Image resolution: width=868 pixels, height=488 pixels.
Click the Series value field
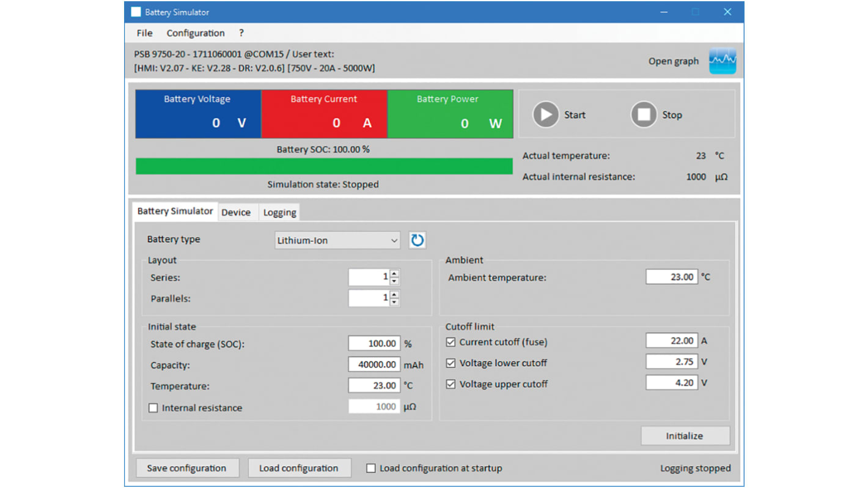(x=369, y=277)
